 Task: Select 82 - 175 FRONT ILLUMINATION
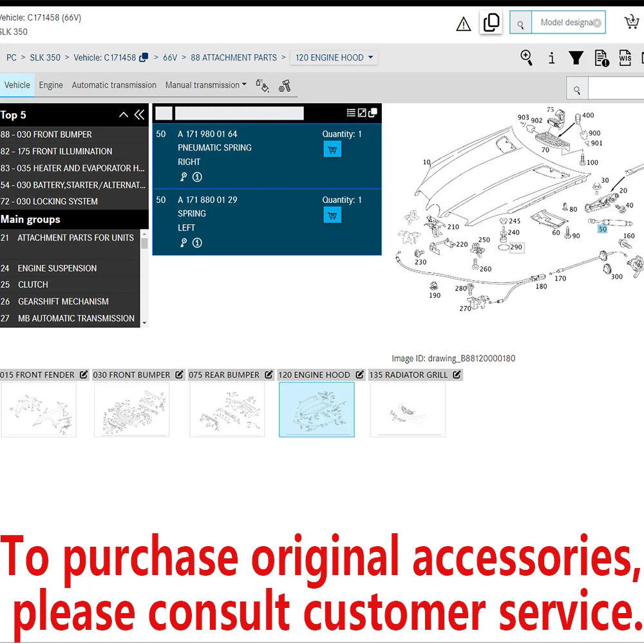(74, 151)
